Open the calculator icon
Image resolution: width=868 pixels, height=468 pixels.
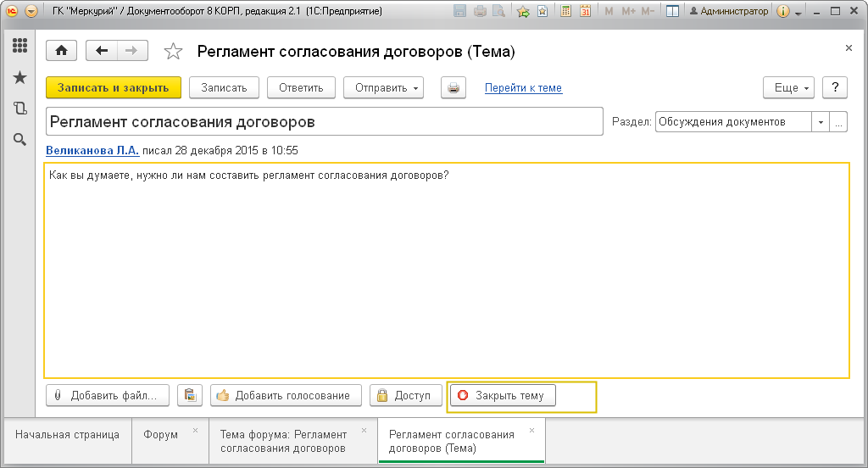coord(565,11)
